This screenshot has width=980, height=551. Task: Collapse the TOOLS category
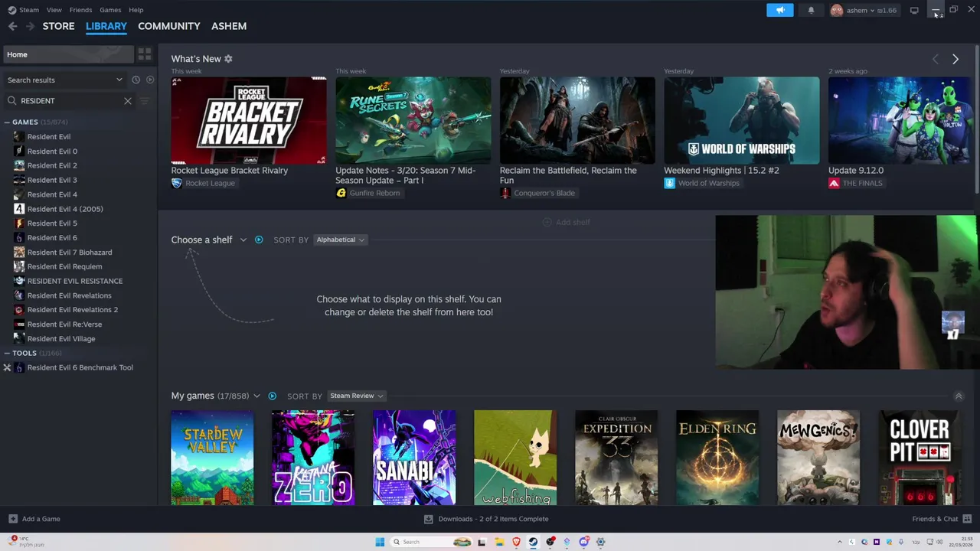pos(7,353)
